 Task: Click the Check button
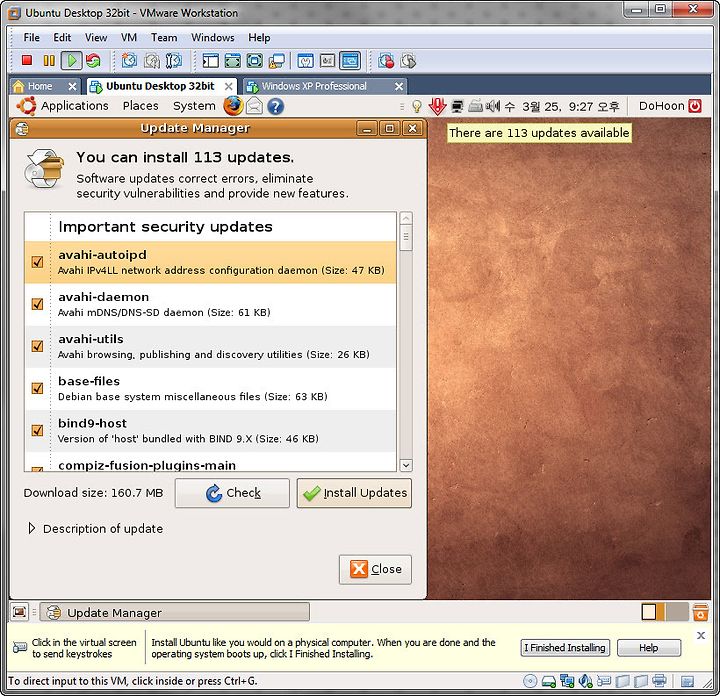[x=232, y=493]
